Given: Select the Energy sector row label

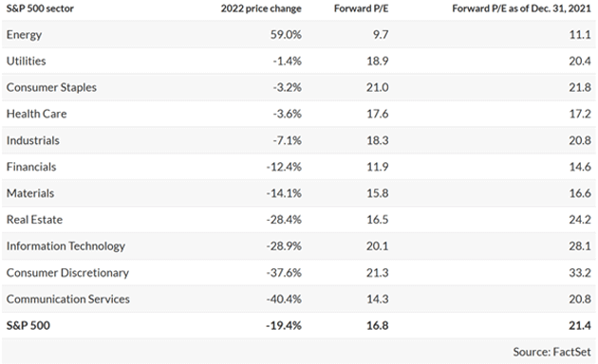Looking at the screenshot, I should pos(24,35).
